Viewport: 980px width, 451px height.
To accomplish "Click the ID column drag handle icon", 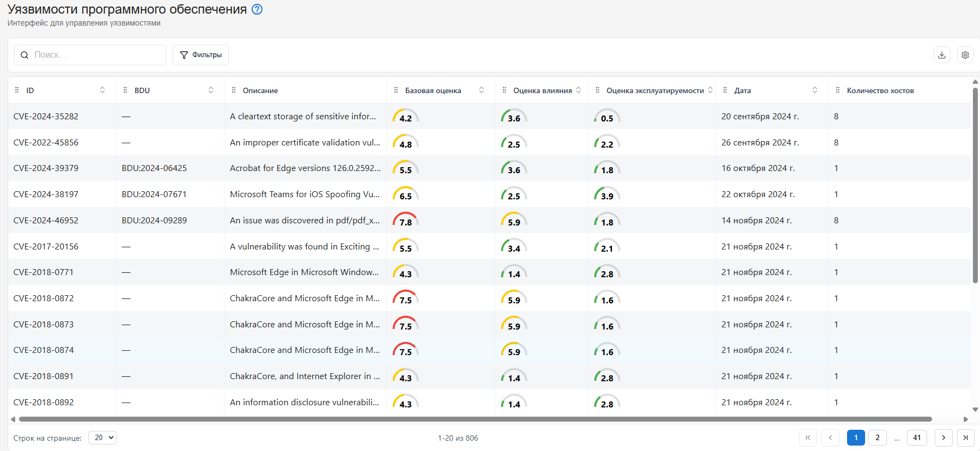I will [x=17, y=90].
